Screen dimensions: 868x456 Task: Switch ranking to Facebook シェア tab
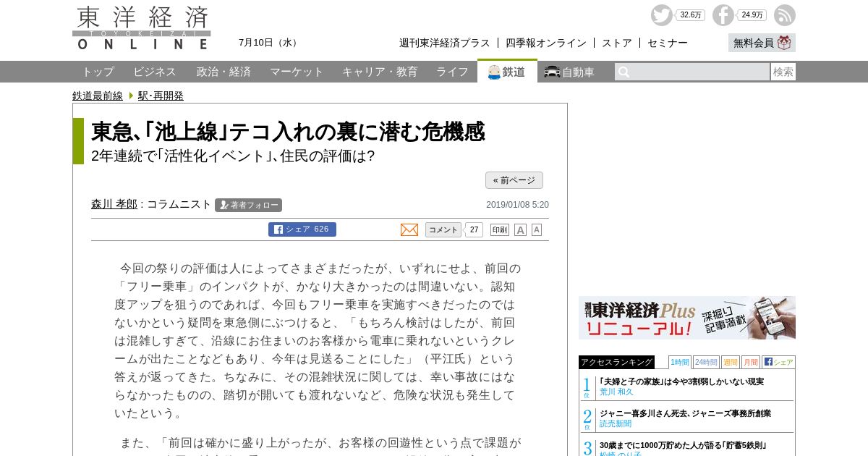coord(778,362)
